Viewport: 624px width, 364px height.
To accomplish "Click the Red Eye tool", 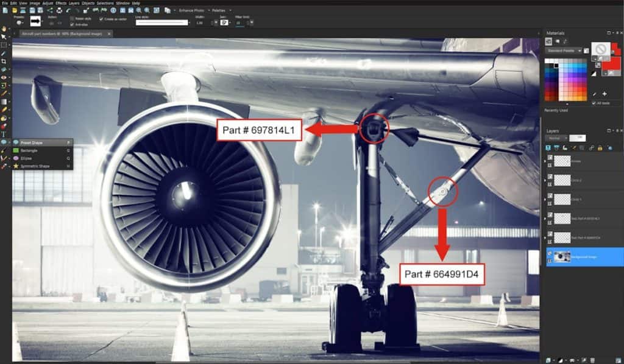I will tap(4, 77).
